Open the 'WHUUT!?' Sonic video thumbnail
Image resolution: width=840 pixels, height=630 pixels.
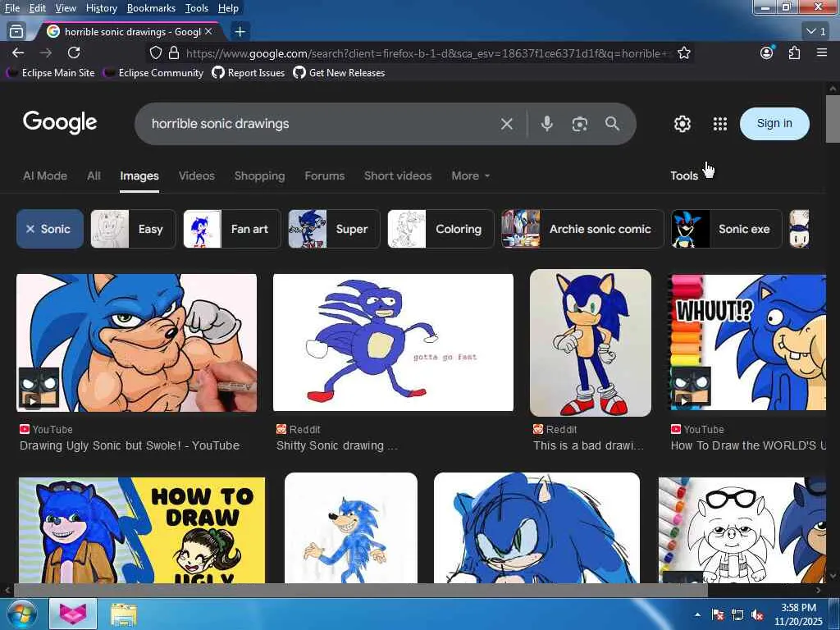[x=748, y=343]
